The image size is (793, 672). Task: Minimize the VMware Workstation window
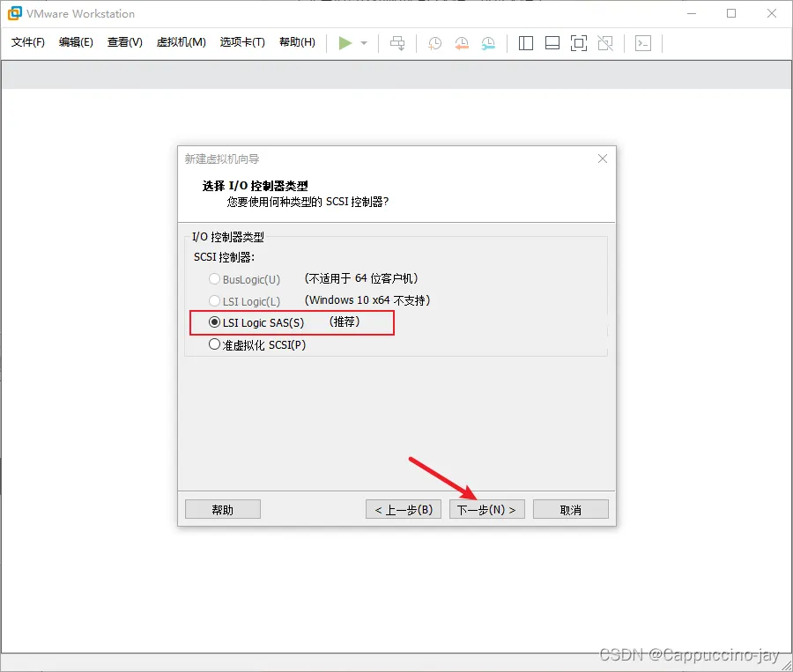pos(692,14)
